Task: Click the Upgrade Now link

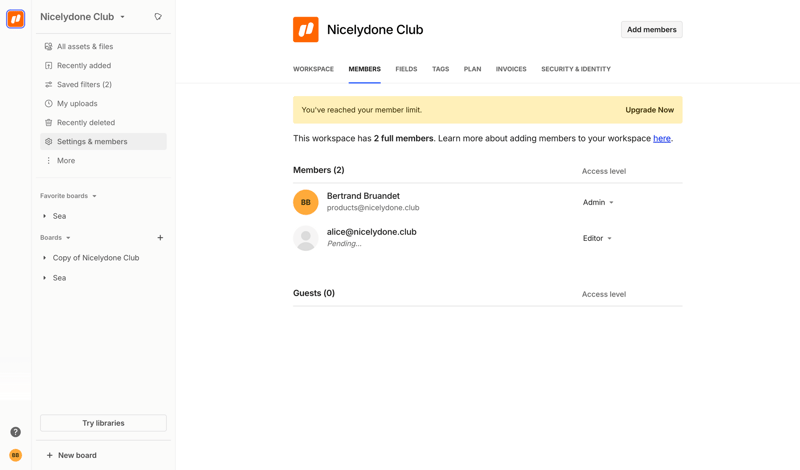Action: click(649, 110)
